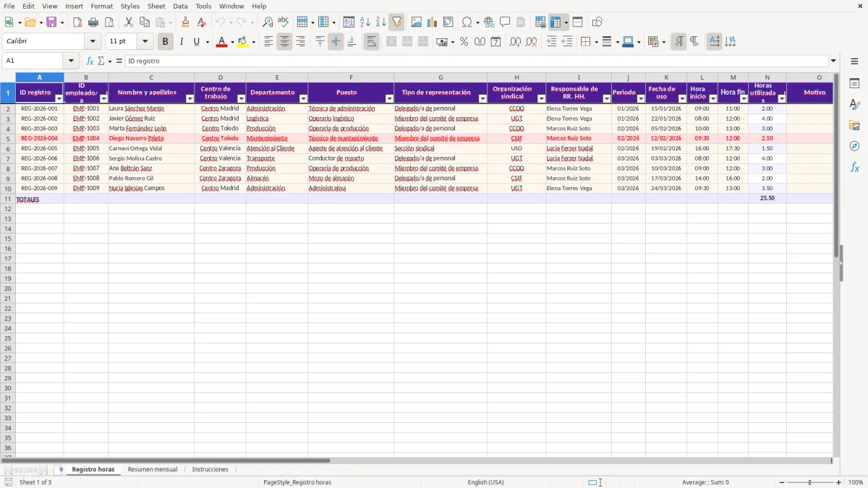Toggle left-to-right text direction
868x488 pixels.
click(x=678, y=42)
